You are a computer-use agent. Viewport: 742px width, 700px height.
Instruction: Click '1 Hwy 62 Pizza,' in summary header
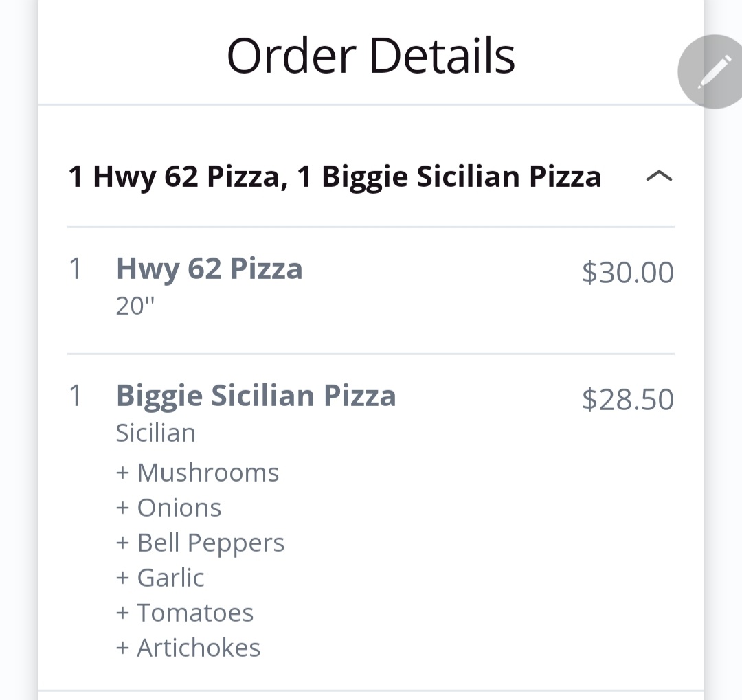pyautogui.click(x=178, y=177)
